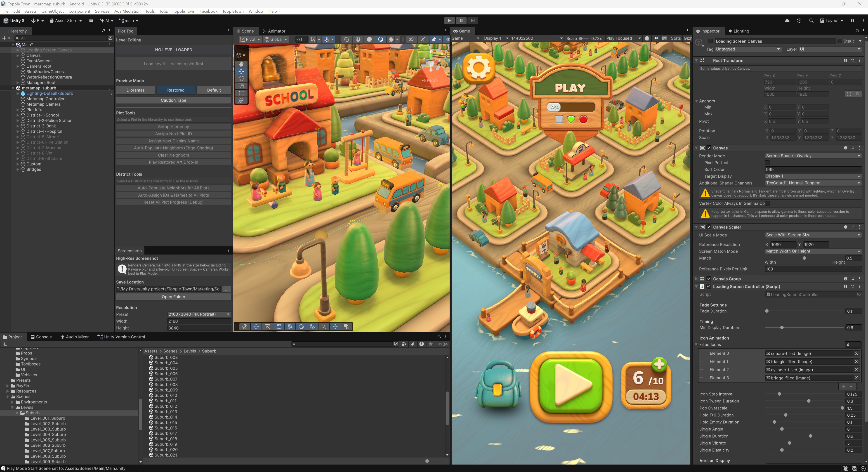Open the Layout dropdown
Viewport: 868px width, 472px height.
point(832,21)
